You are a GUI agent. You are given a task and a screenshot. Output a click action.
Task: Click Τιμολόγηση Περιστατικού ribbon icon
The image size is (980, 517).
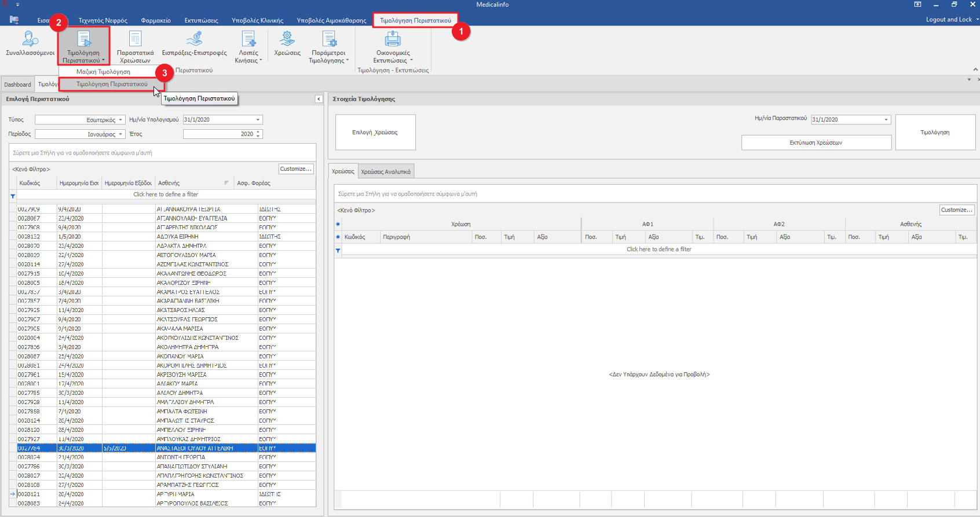coord(83,40)
